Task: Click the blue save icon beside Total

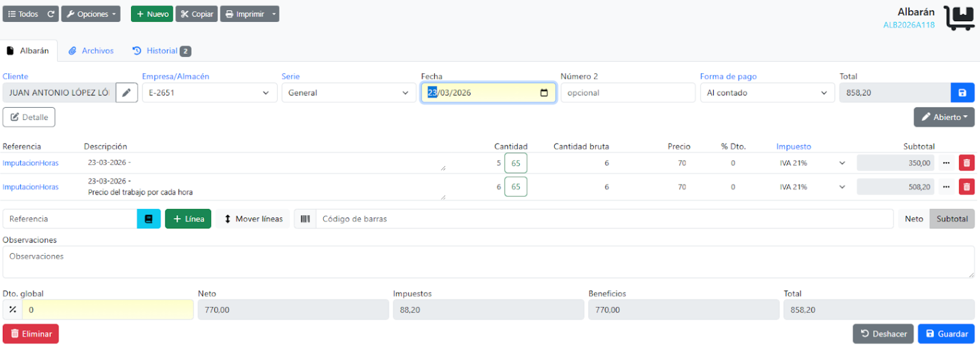Action: tap(962, 93)
